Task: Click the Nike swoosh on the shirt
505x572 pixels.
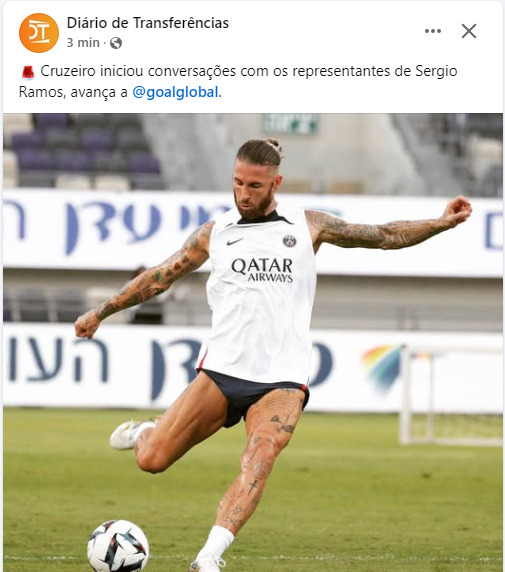Action: (x=234, y=241)
